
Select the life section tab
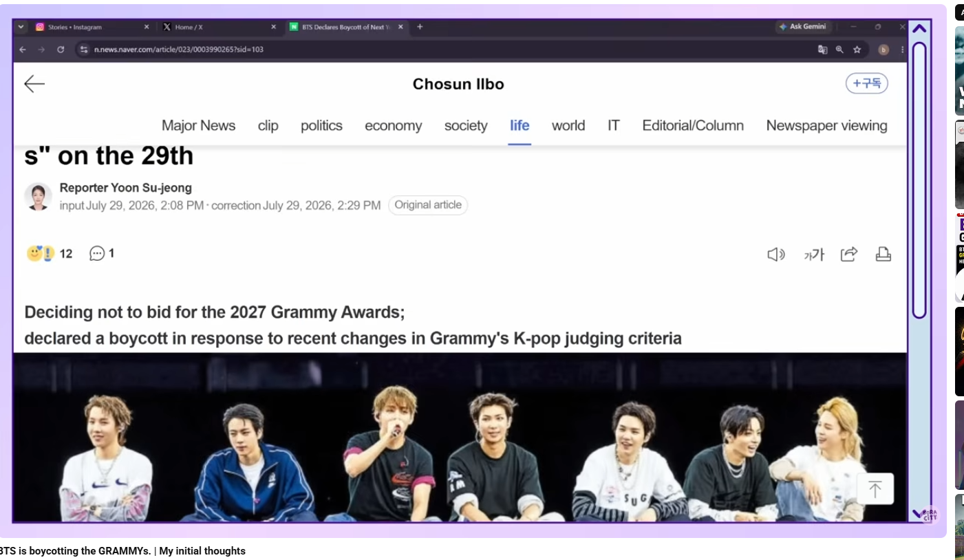point(520,125)
